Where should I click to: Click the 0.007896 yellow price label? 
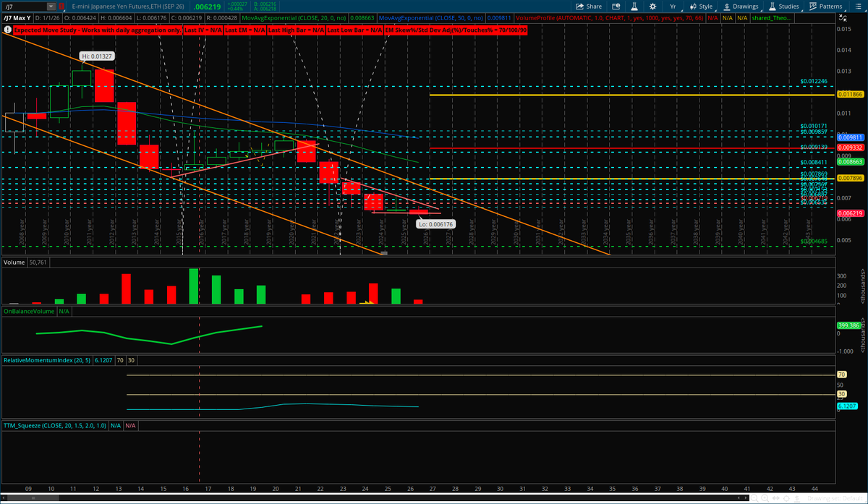click(851, 177)
